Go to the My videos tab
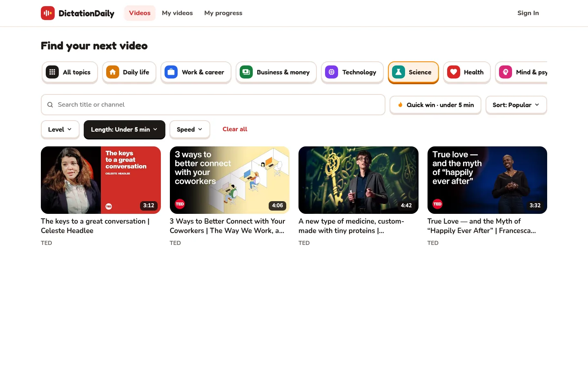This screenshot has width=588, height=368. tap(177, 13)
